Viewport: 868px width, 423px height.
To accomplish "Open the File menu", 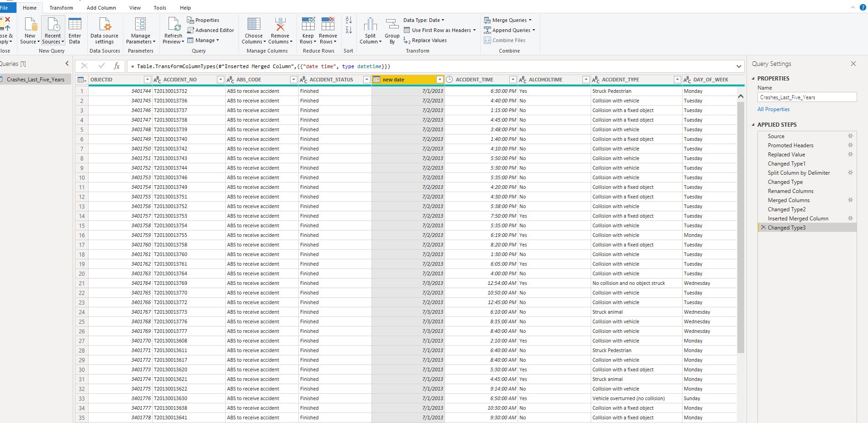I will coord(5,8).
